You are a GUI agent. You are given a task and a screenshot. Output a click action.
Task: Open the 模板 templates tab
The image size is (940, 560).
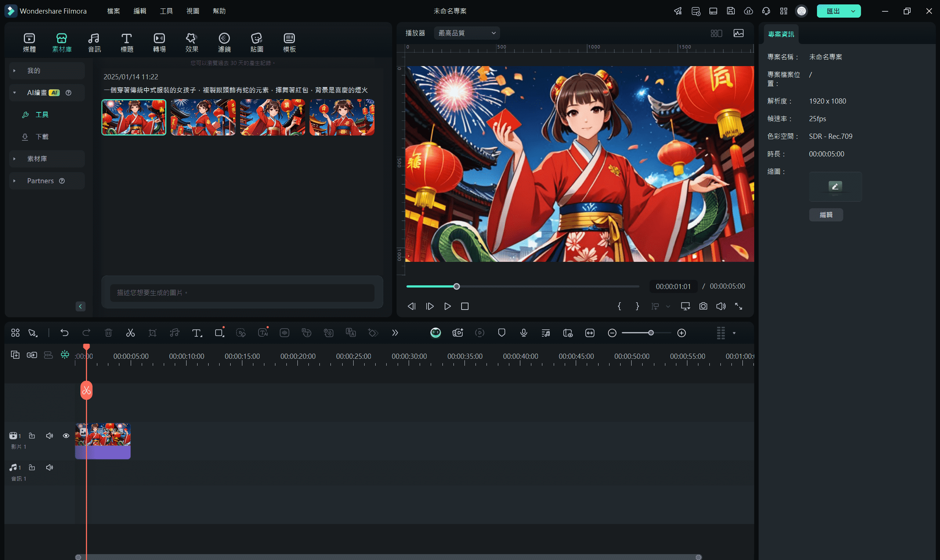click(289, 43)
